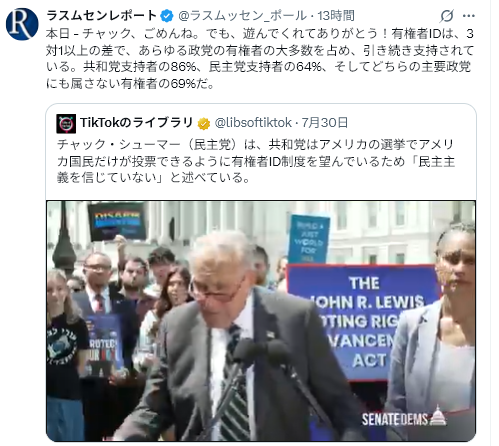499x446 pixels.
Task: Click the rainbow sign at the video's top left
Action: [x=117, y=221]
